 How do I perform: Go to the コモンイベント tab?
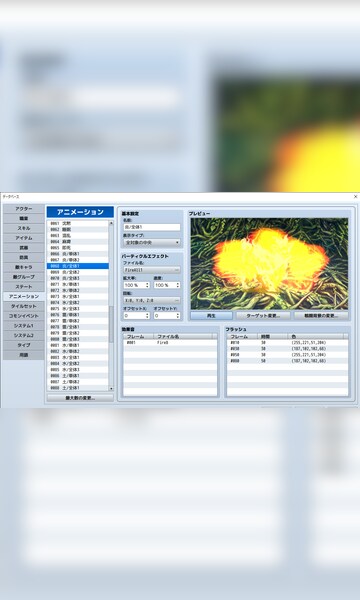click(24, 316)
